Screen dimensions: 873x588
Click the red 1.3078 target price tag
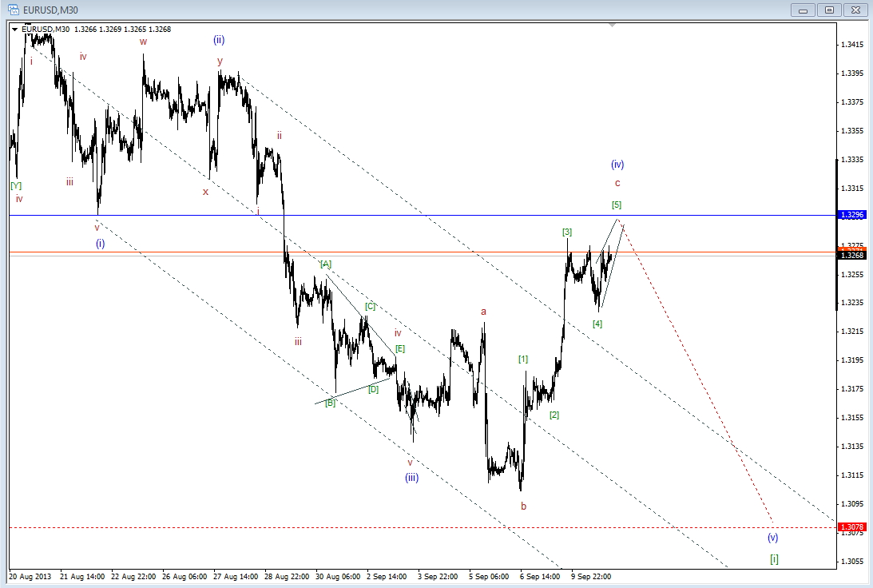(x=852, y=526)
